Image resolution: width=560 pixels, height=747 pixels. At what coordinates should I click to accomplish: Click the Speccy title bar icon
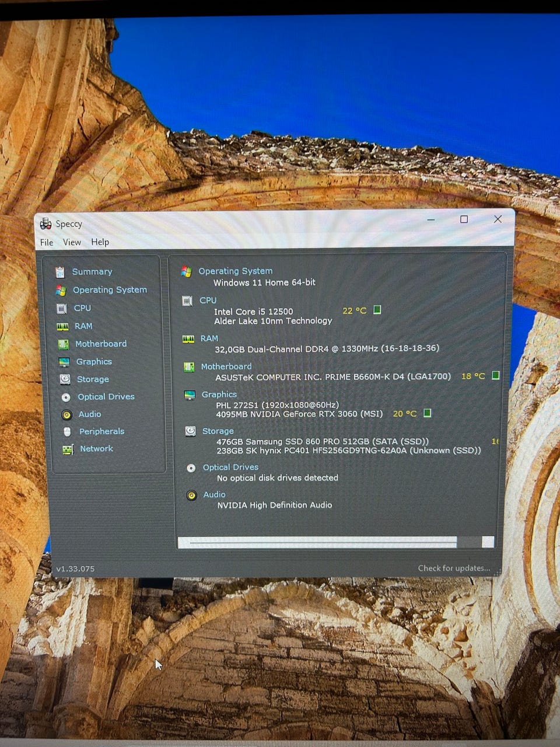click(45, 224)
